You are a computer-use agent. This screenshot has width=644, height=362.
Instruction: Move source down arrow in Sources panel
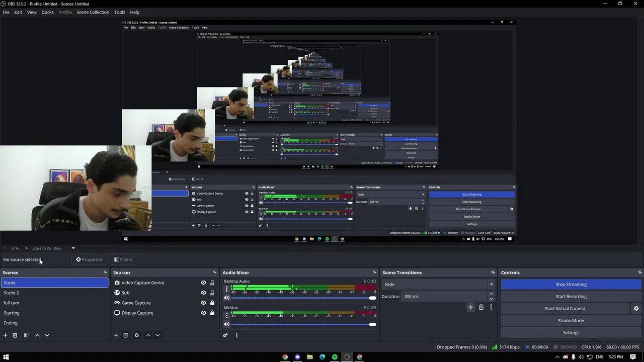[x=157, y=335]
